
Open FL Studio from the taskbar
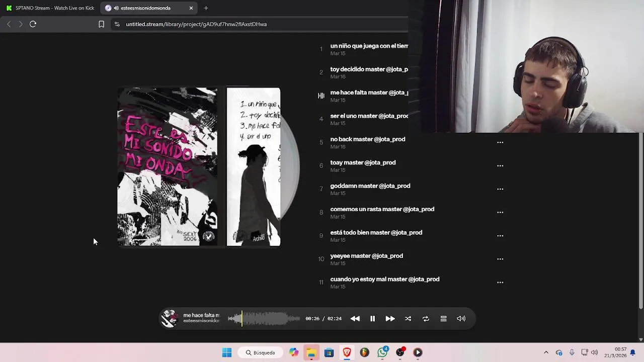[364, 352]
